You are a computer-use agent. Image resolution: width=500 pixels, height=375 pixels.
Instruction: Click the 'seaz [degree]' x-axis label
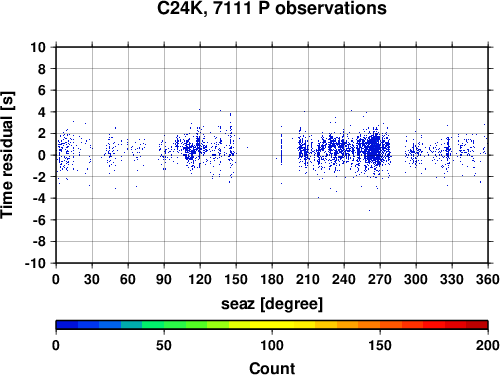(x=272, y=304)
